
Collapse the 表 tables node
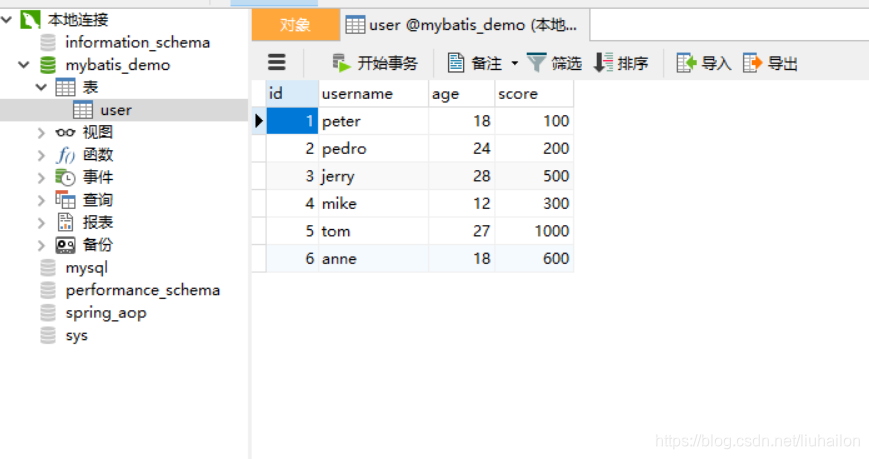[x=41, y=87]
